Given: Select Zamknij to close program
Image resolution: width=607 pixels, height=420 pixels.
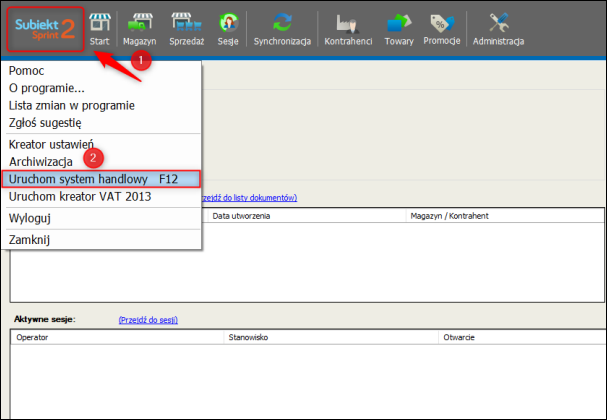Looking at the screenshot, I should point(101,240).
